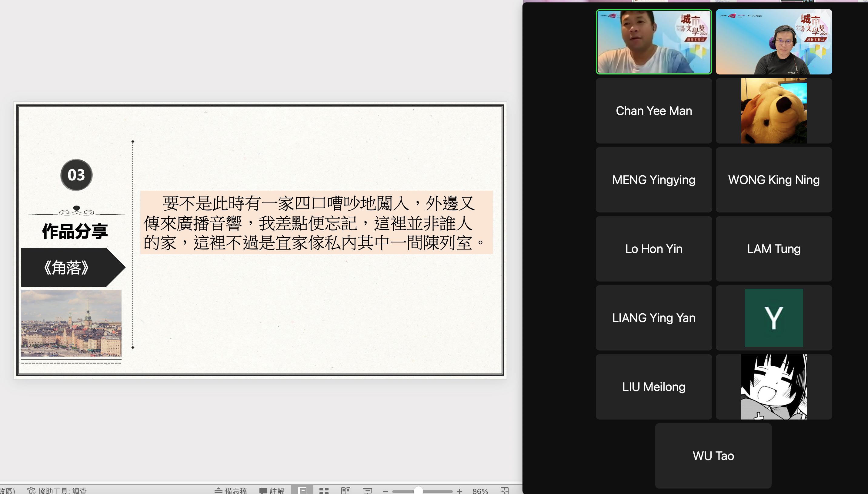Switch to Normal view icon

tap(302, 491)
